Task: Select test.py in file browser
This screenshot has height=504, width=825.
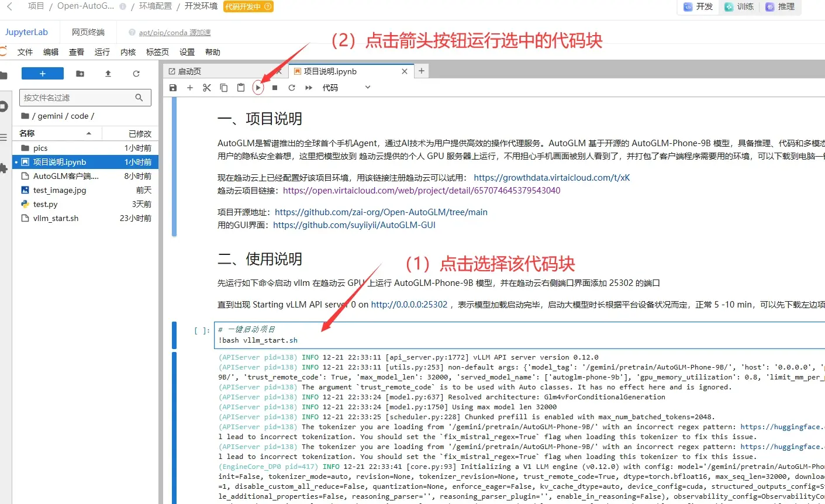Action: (x=86, y=204)
